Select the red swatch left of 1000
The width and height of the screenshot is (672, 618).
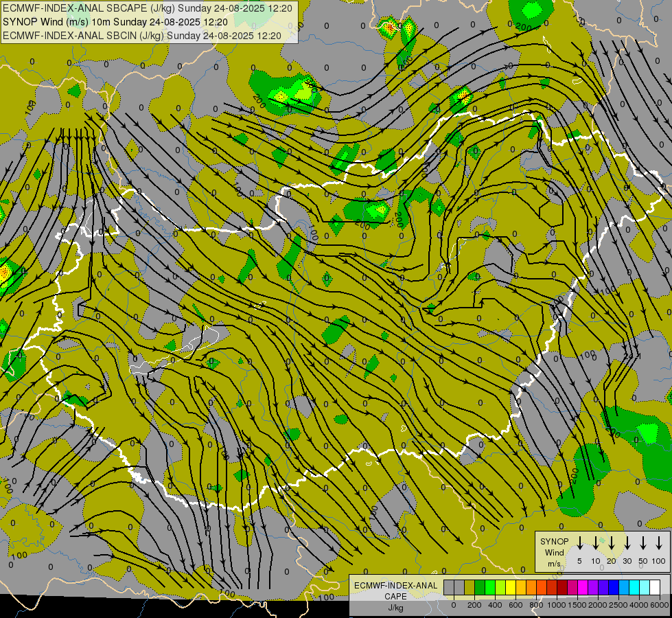click(x=553, y=588)
